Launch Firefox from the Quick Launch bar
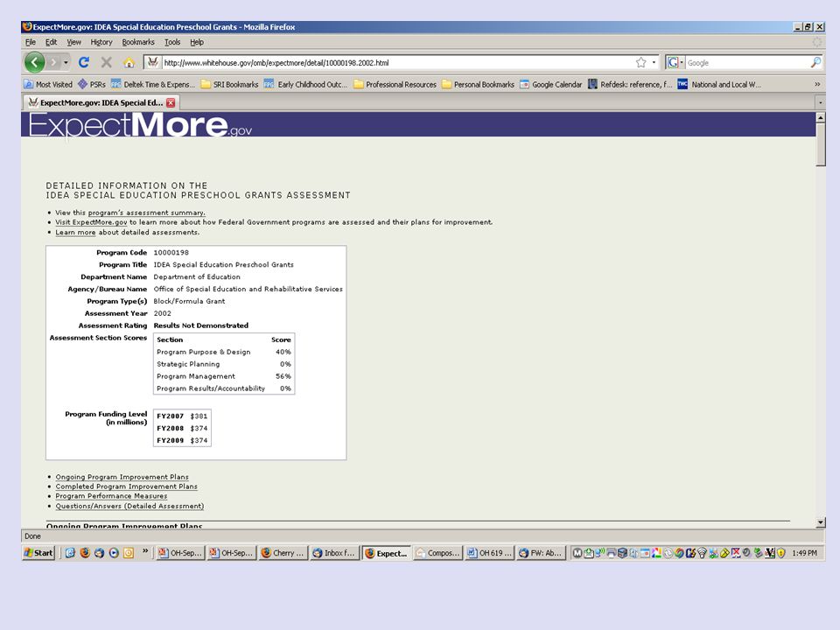 pos(85,553)
